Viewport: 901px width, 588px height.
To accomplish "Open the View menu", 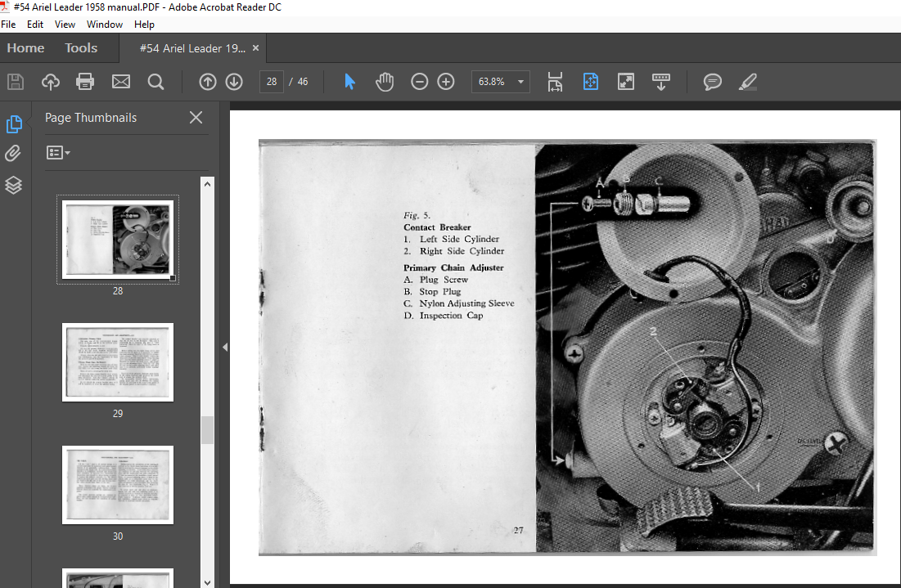I will [65, 25].
